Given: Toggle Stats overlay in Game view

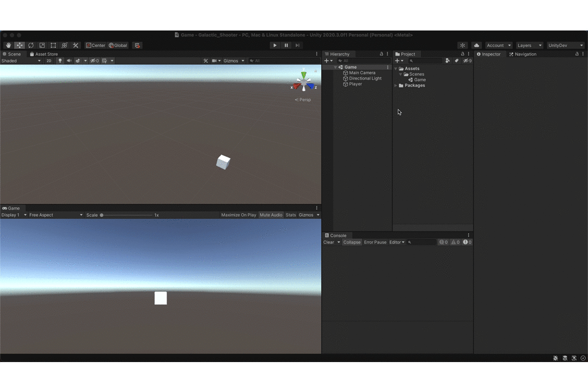Looking at the screenshot, I should [x=291, y=215].
